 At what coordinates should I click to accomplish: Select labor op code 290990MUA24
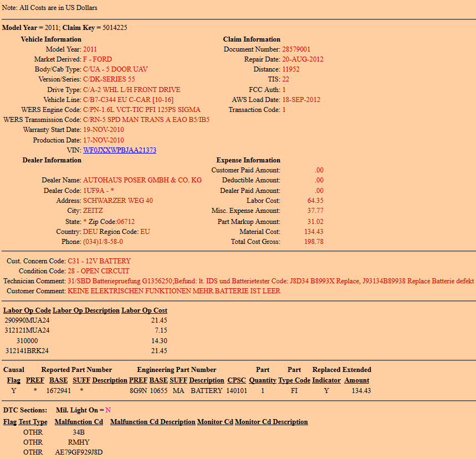click(x=27, y=320)
